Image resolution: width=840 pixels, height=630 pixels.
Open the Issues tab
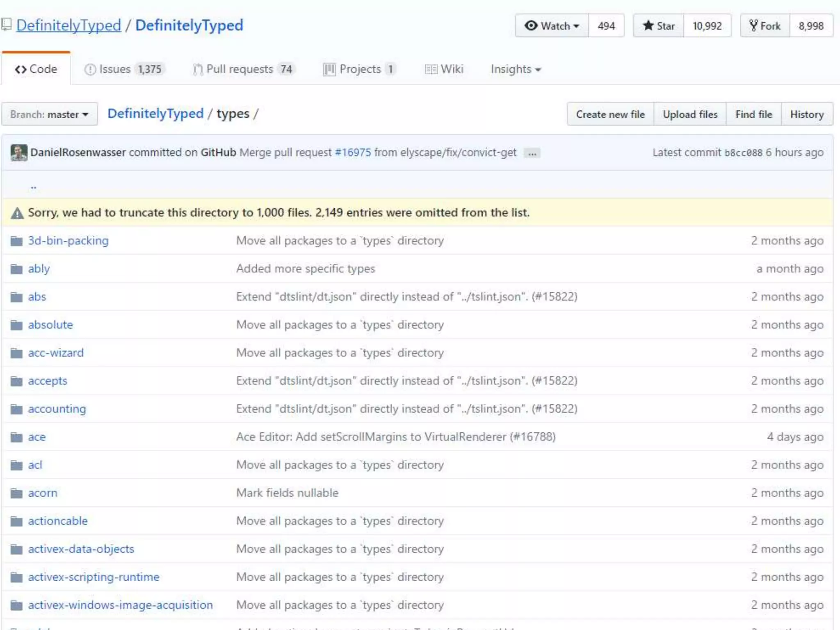124,69
